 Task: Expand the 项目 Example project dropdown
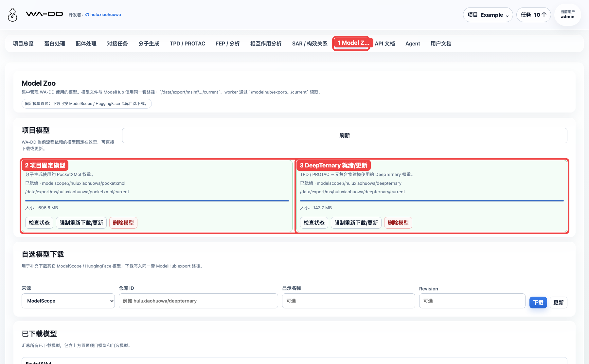(x=488, y=15)
